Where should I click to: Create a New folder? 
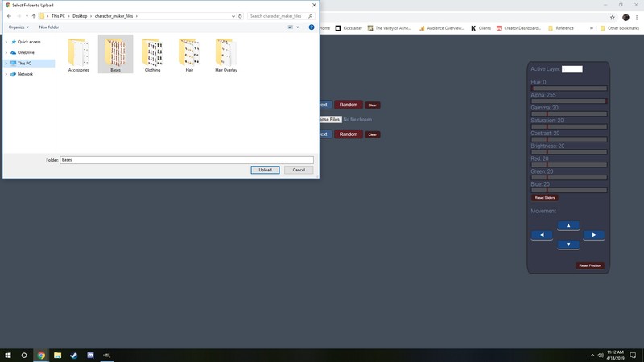(x=49, y=27)
